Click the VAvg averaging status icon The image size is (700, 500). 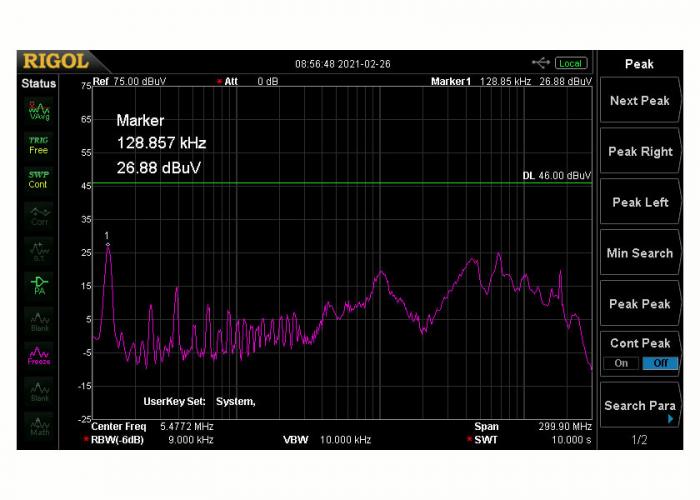click(x=38, y=110)
